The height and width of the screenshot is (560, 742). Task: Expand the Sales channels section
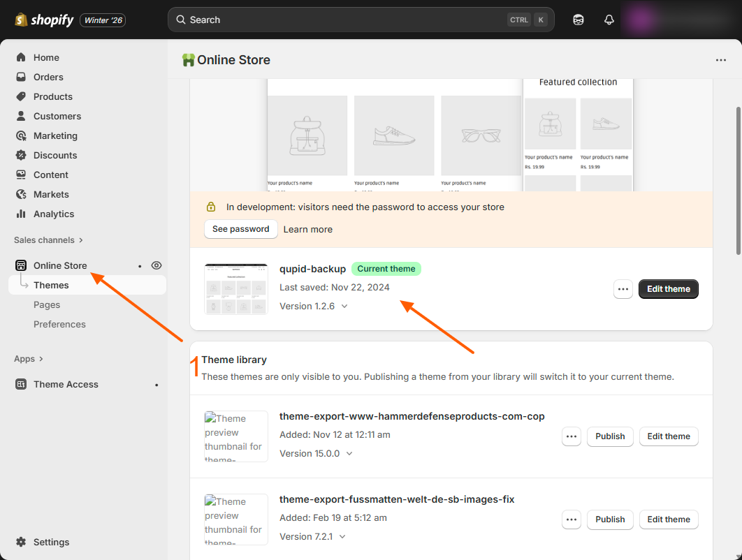point(48,240)
